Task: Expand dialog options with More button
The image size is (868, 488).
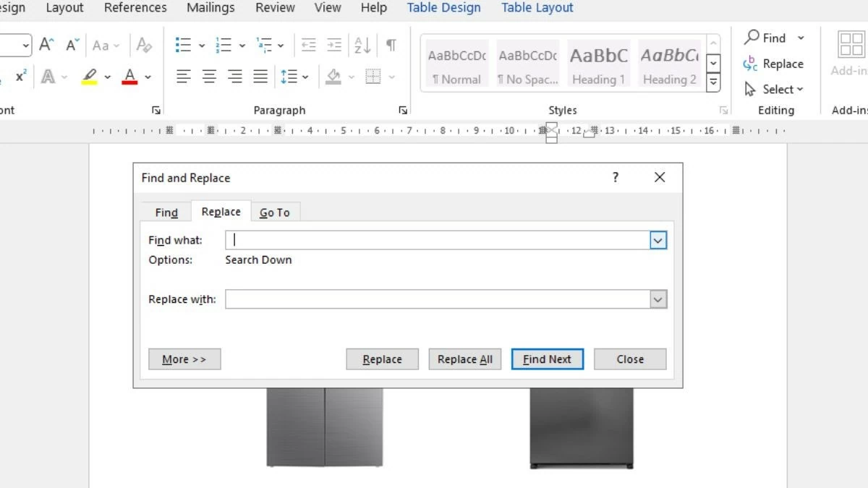Action: tap(184, 359)
